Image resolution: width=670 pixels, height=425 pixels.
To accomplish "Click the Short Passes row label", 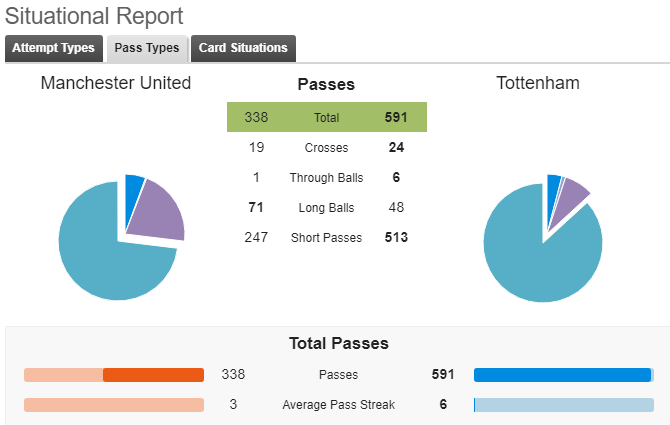I will (326, 237).
